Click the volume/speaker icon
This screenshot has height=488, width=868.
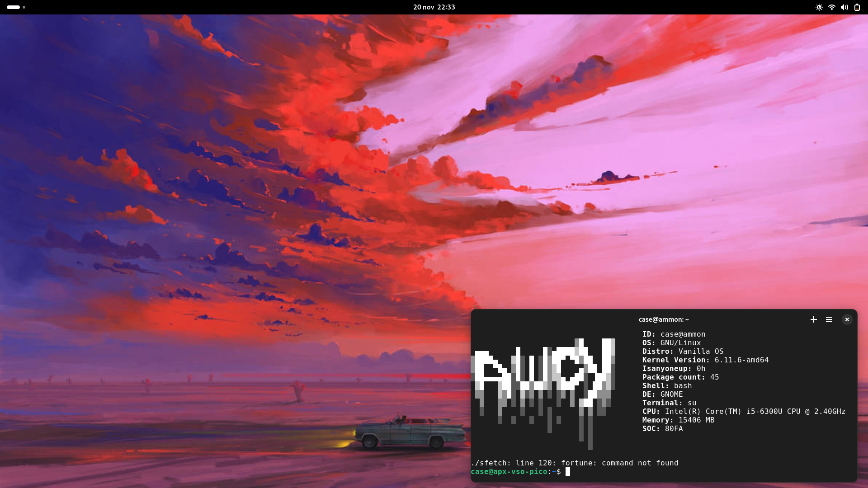tap(845, 7)
